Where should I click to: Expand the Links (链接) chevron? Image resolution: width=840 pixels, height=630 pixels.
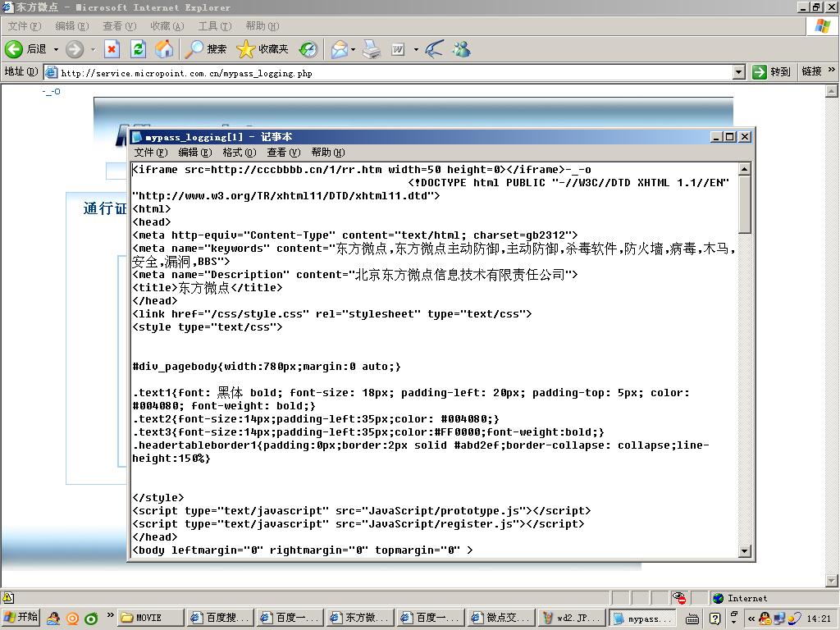point(832,70)
